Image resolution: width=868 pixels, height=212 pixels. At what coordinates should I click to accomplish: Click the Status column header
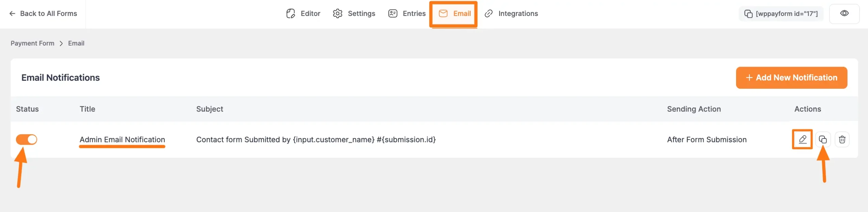[27, 109]
